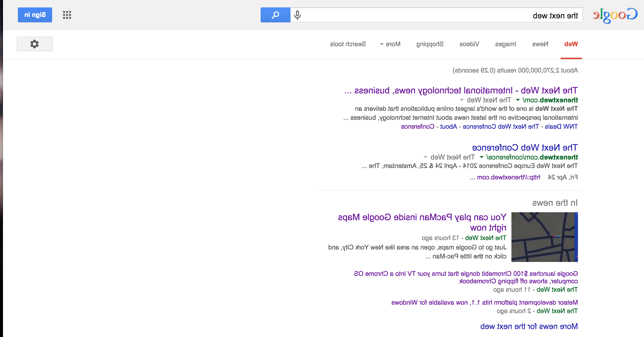This screenshot has height=337, width=644.
Task: Expand the More search categories dropdown
Action: [x=390, y=44]
